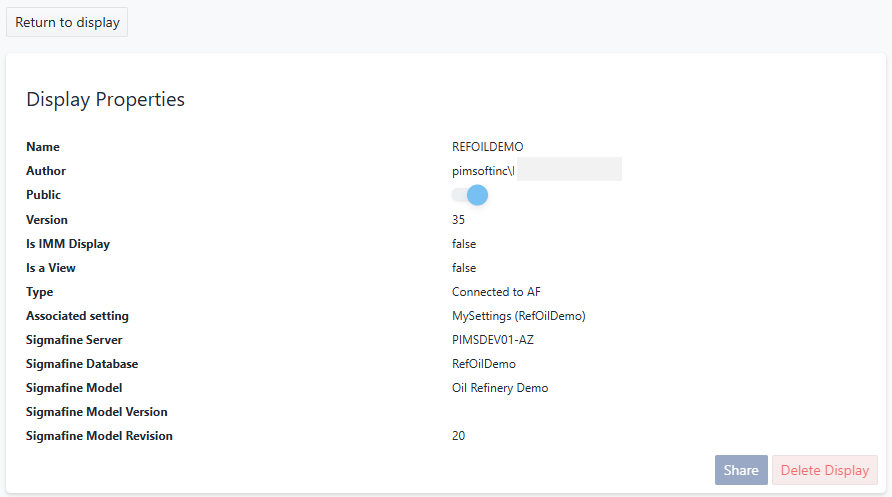892x497 pixels.
Task: Click the MySettings (RefOilDemo) associated setting
Action: coord(518,316)
